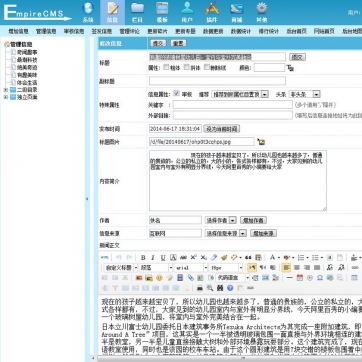
Task: Click the title color picker icon
Action: pos(290,68)
